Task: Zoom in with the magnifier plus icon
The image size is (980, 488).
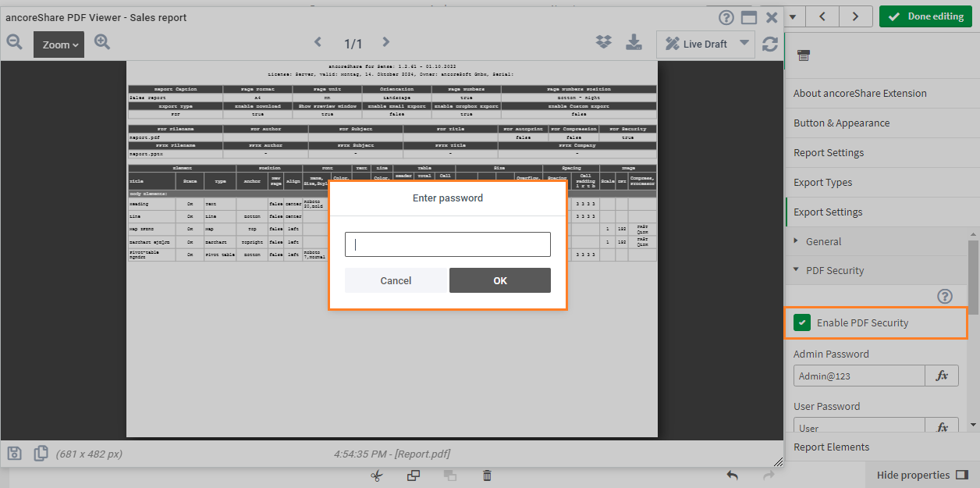Action: coord(102,43)
